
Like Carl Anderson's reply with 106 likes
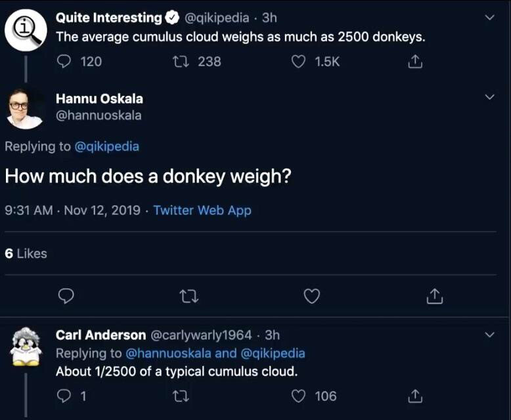point(299,396)
